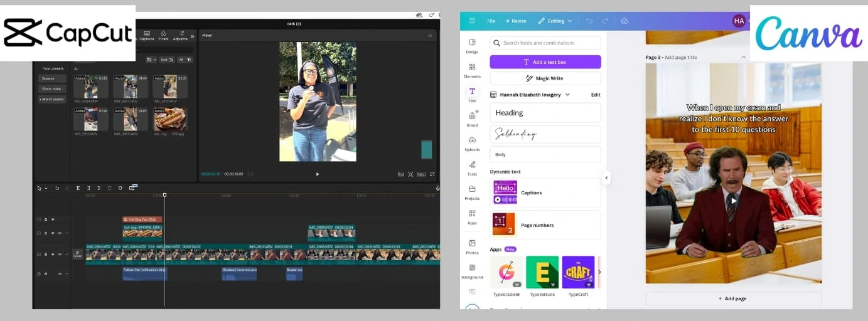Click the Cover button on main track

(77, 254)
